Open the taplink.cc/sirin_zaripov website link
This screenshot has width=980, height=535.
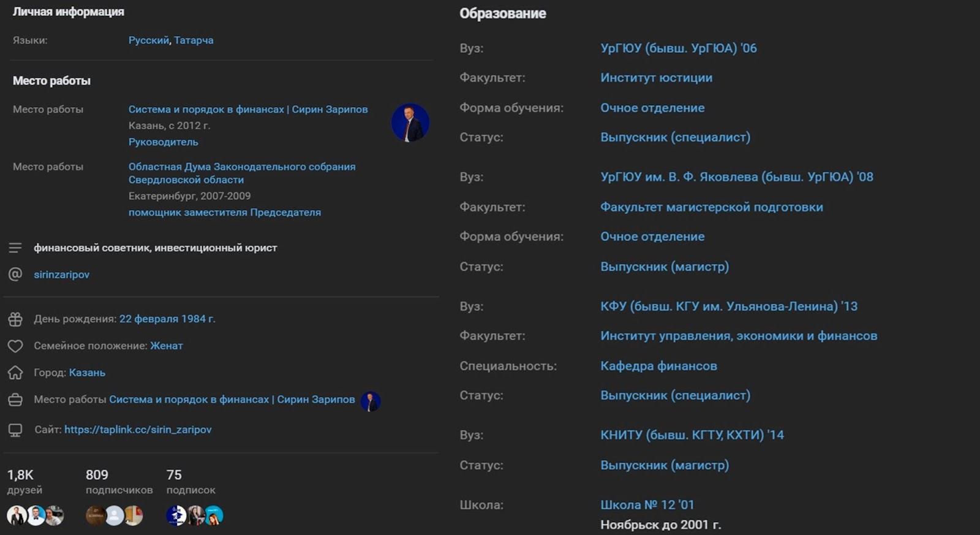click(138, 430)
